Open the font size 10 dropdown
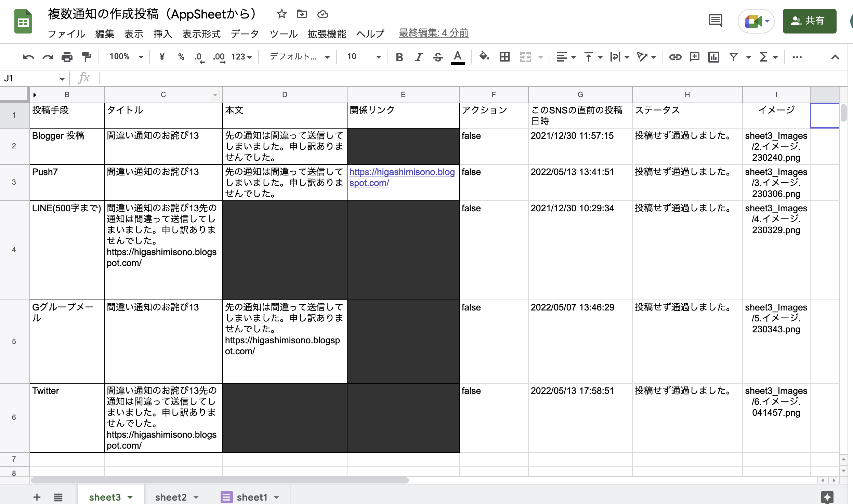 364,57
